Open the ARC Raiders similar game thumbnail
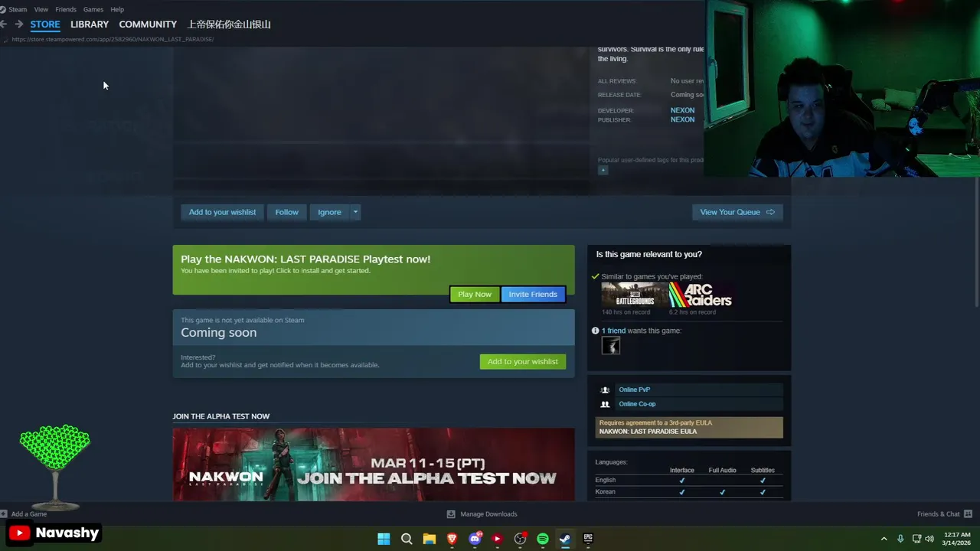The width and height of the screenshot is (980, 551). pos(701,295)
